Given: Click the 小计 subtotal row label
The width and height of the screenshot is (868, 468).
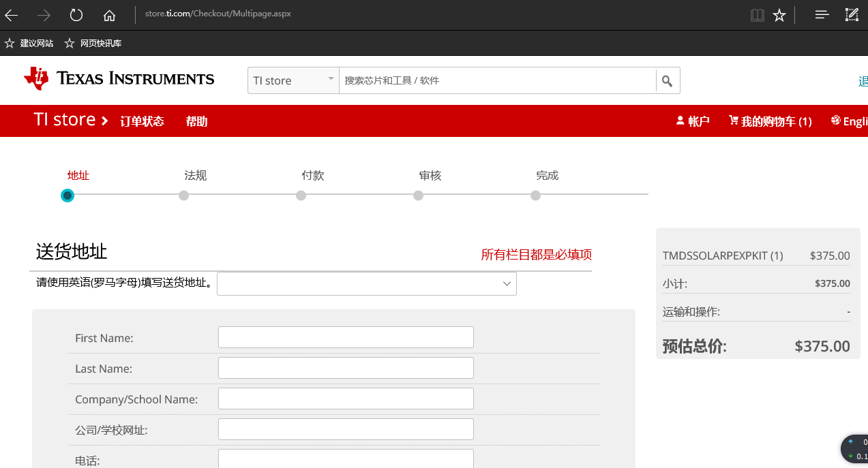Looking at the screenshot, I should (x=674, y=284).
